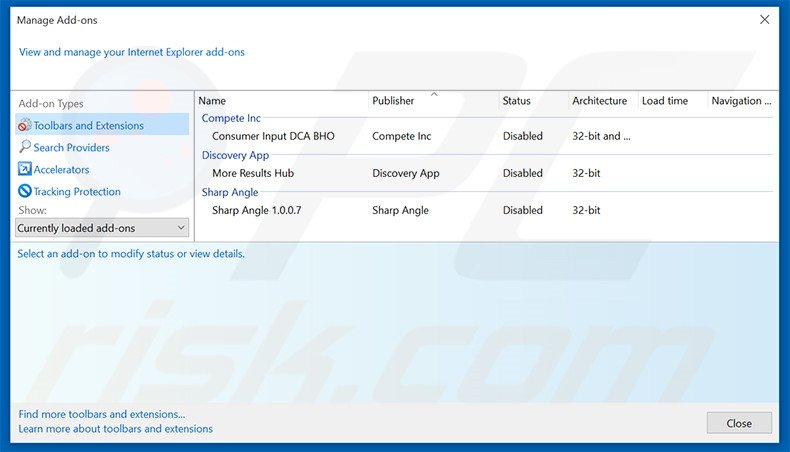This screenshot has height=452, width=790.
Task: Select More Results Hub add-on
Action: 253,173
